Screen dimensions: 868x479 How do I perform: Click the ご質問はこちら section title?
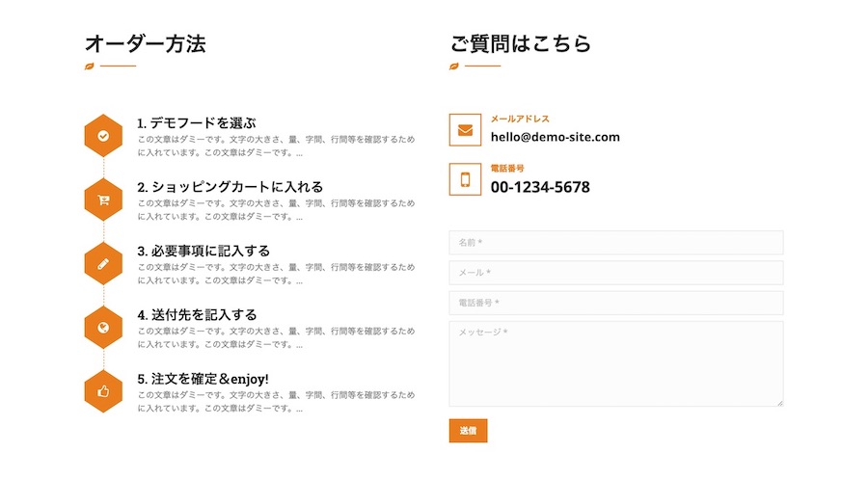521,43
